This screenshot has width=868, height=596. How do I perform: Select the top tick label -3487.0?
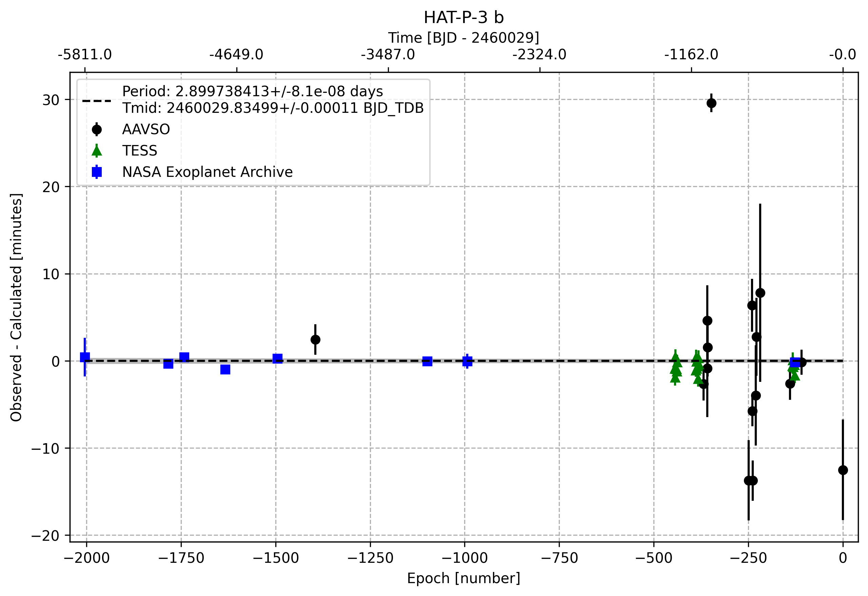pyautogui.click(x=388, y=55)
